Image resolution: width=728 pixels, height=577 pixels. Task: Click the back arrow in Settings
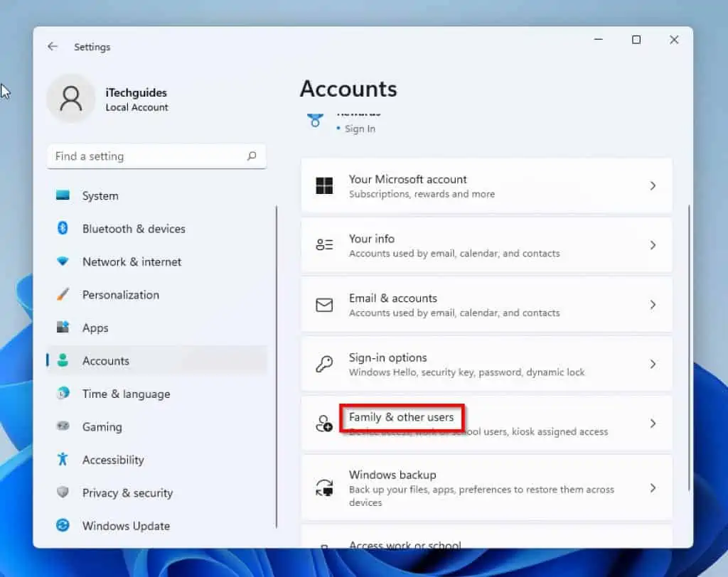click(53, 47)
